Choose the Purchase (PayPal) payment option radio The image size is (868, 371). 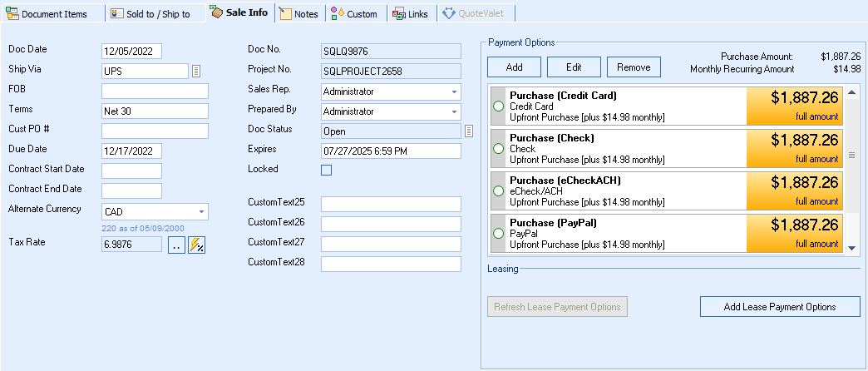click(499, 234)
